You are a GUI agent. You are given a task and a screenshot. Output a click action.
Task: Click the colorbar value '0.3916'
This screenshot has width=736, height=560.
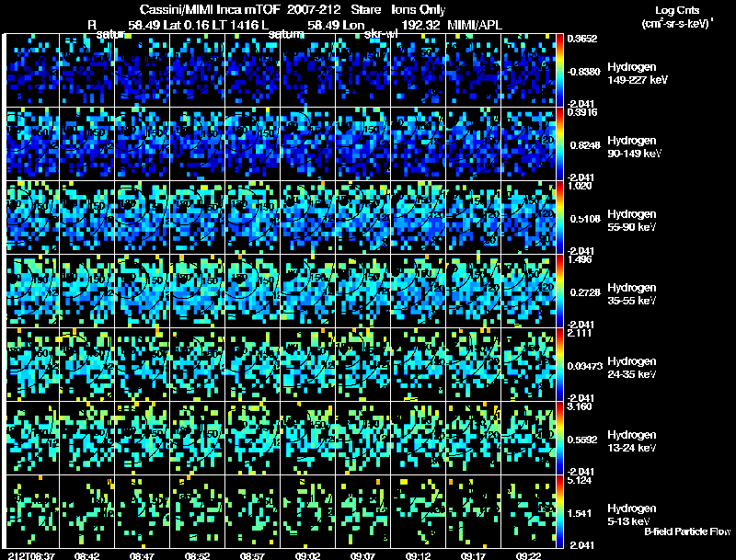(x=582, y=112)
